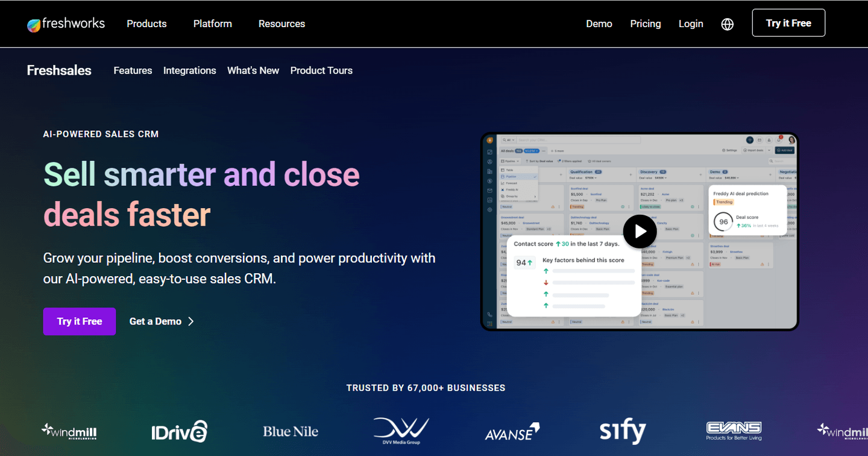
Task: Click the Blue Nile logo
Action: coord(291,431)
